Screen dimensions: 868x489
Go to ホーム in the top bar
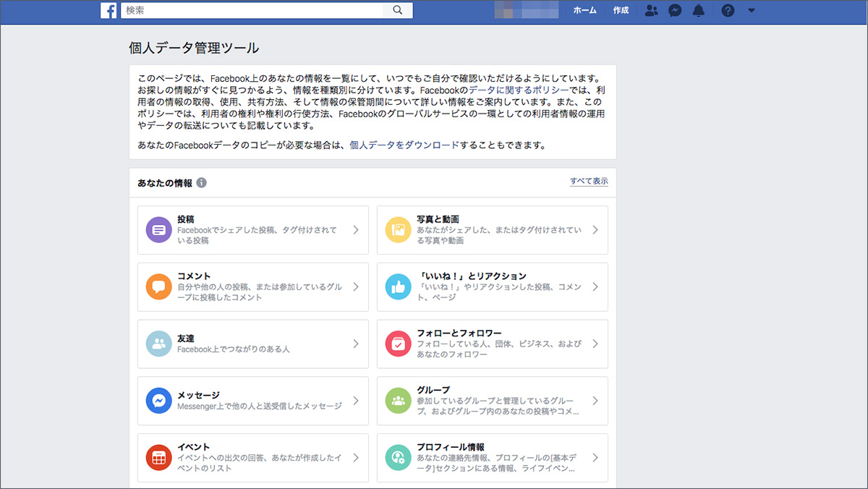point(585,10)
